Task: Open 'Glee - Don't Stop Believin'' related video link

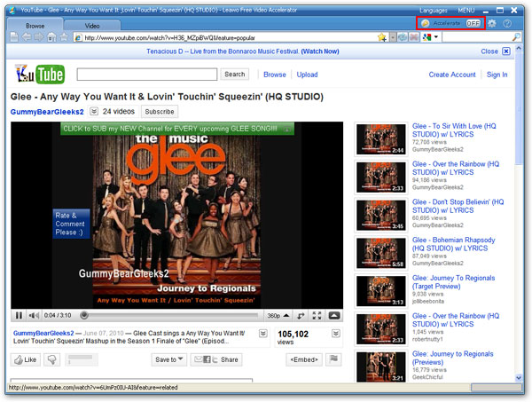Action: point(458,206)
